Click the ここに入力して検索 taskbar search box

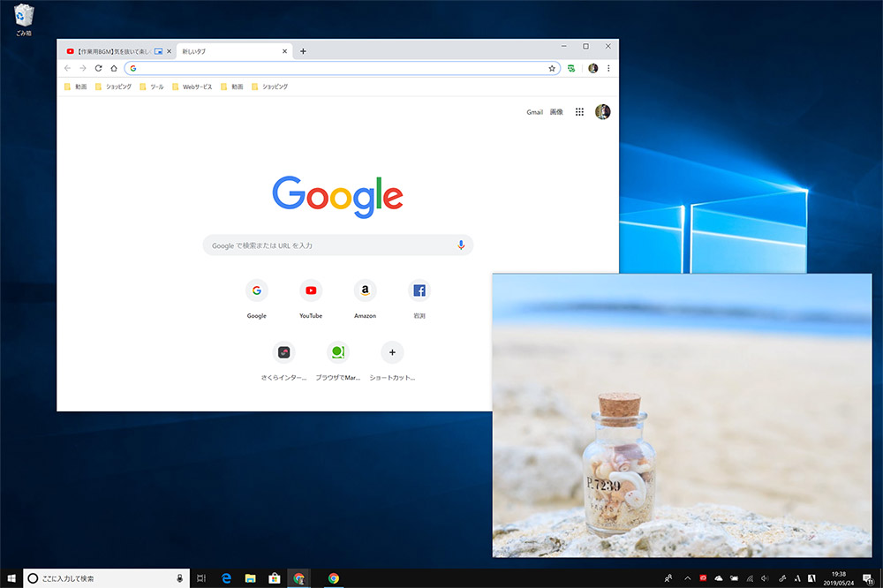106,578
